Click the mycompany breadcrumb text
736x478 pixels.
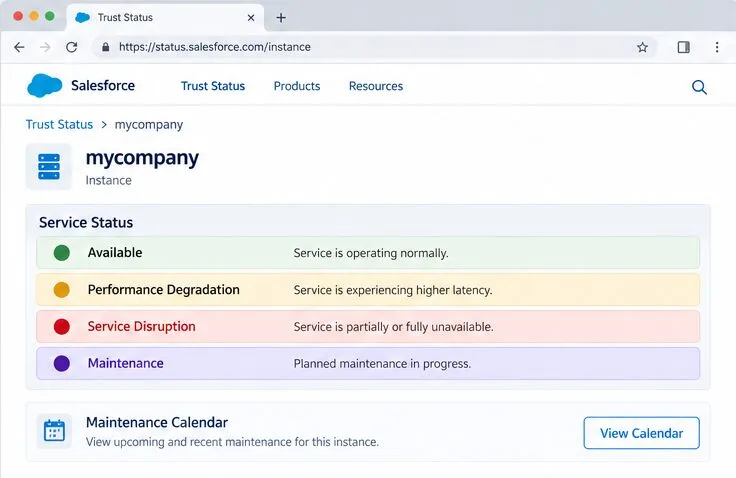149,125
